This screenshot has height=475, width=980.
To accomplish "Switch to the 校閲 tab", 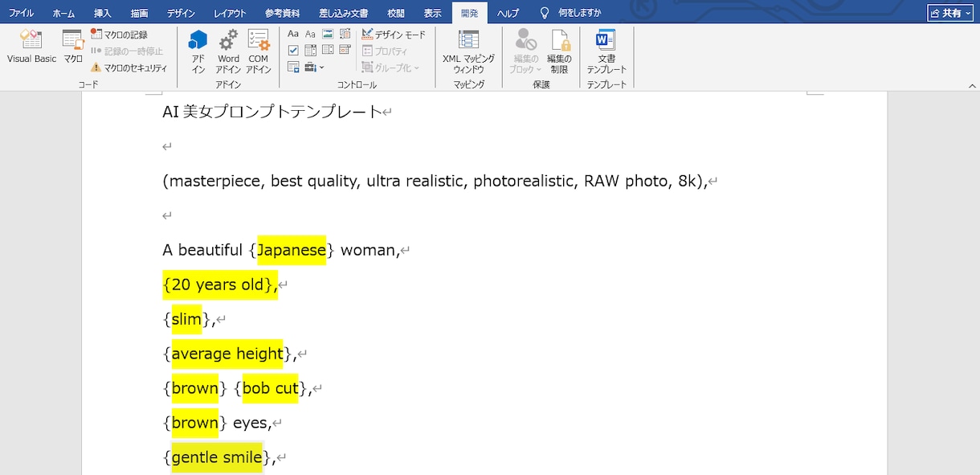I will tap(396, 13).
